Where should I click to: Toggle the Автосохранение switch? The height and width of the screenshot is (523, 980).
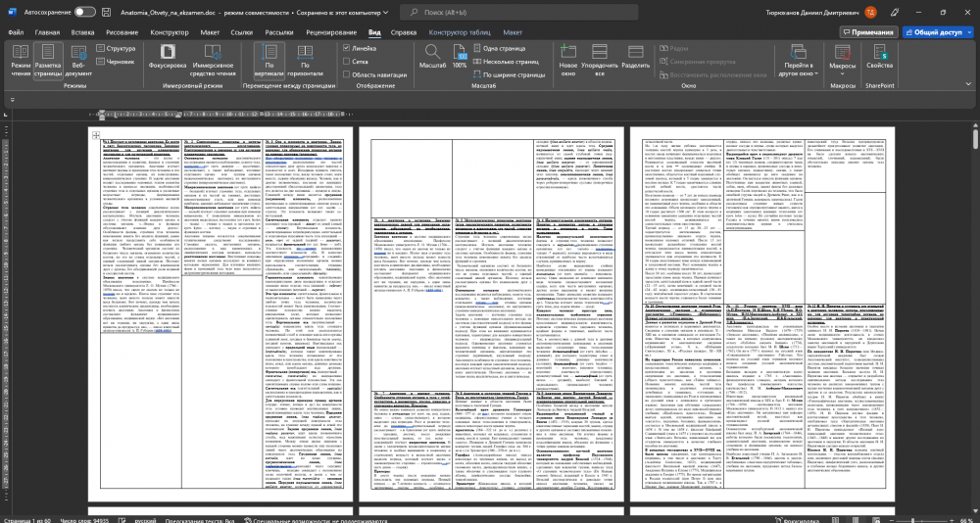[84, 11]
